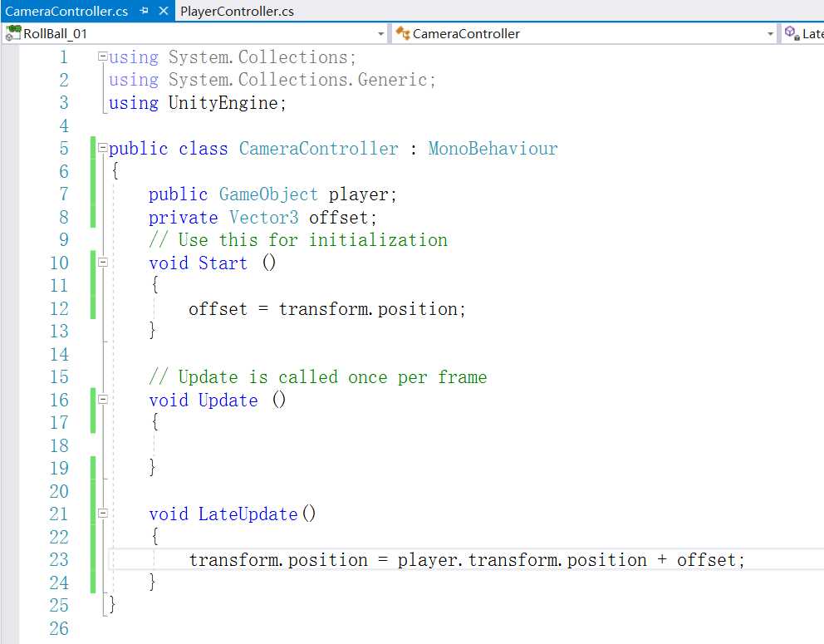Click 'CameraController' in class declaration
The image size is (824, 644).
pyautogui.click(x=318, y=148)
